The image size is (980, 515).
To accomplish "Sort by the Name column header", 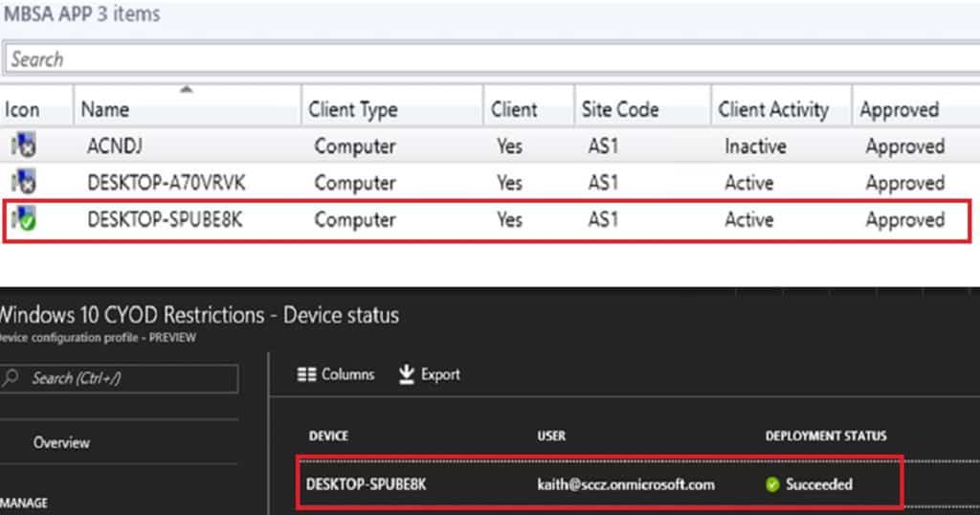I will coord(105,110).
